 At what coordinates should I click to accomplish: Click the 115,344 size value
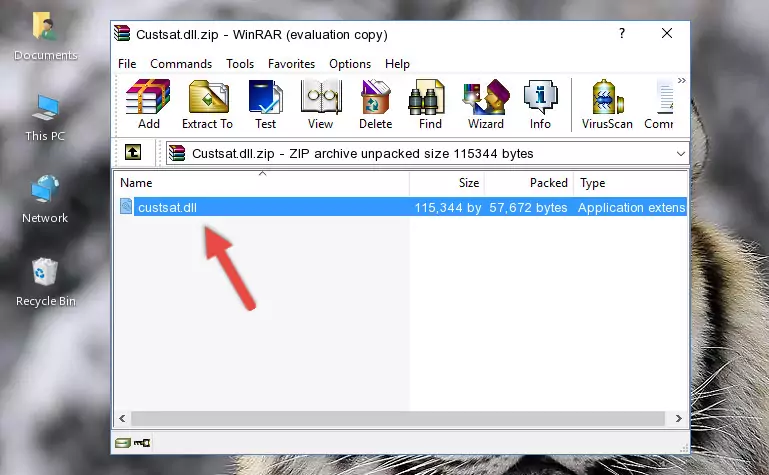point(448,208)
